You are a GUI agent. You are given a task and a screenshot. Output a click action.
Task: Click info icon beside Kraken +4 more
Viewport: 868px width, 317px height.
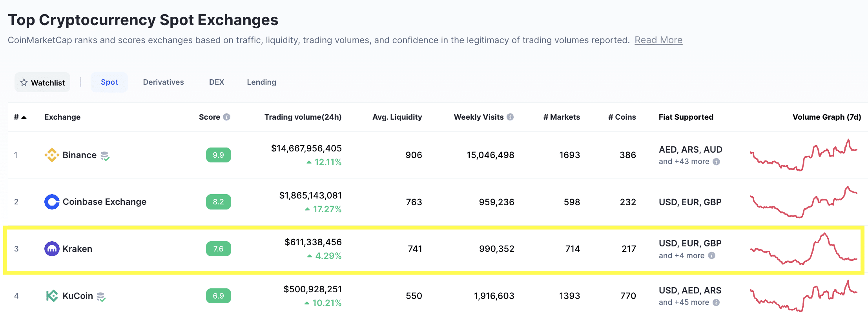point(711,255)
